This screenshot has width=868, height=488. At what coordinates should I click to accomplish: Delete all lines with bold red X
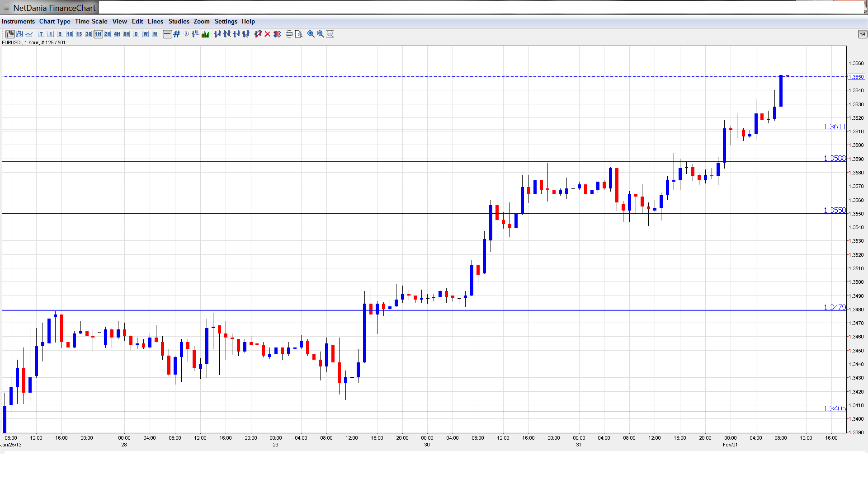tap(277, 34)
